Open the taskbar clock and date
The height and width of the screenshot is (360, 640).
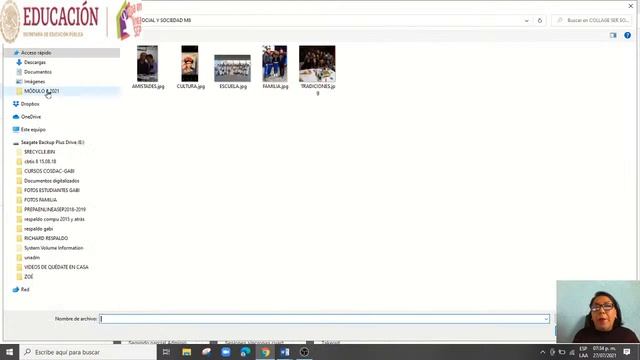click(x=604, y=352)
